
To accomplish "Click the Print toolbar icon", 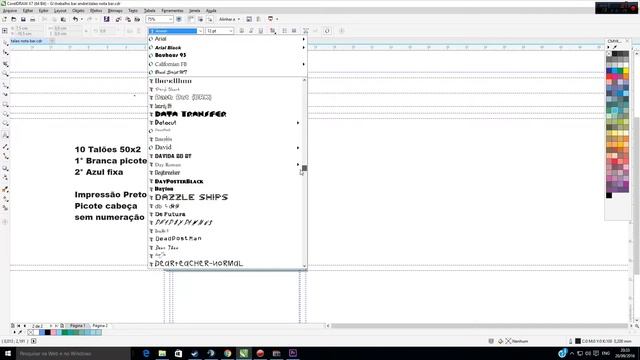I will pos(33,19).
